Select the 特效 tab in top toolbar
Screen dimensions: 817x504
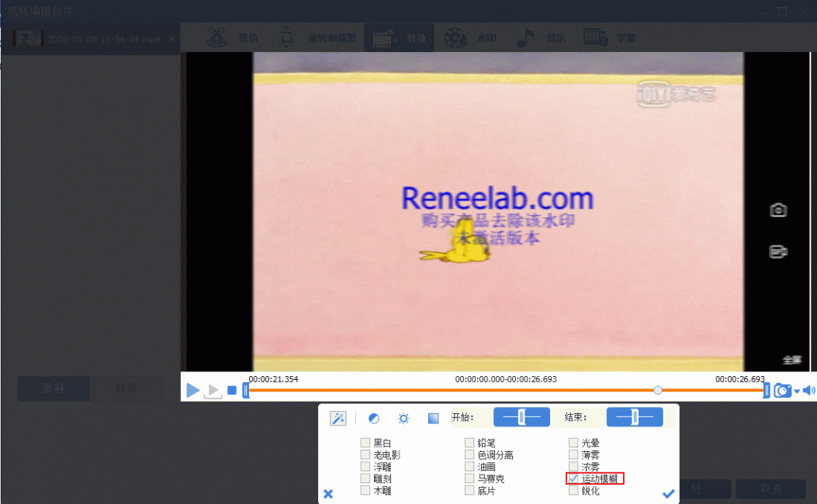[x=400, y=37]
